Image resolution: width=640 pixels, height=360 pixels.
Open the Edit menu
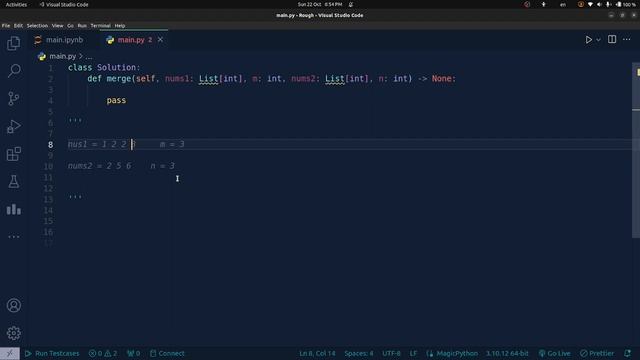tap(18, 25)
